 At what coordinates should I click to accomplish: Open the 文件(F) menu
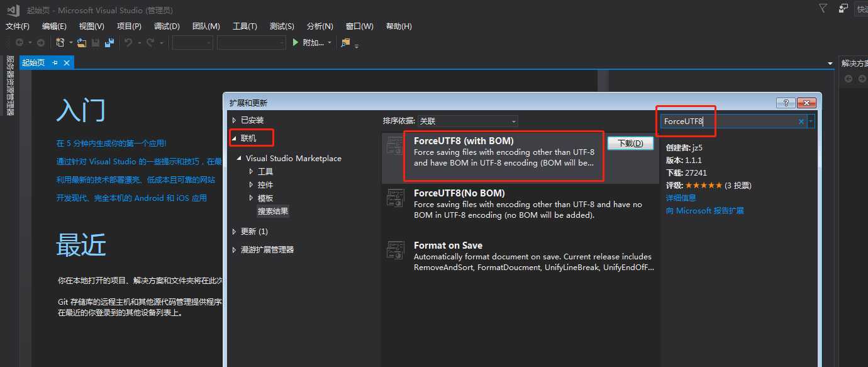(x=18, y=26)
